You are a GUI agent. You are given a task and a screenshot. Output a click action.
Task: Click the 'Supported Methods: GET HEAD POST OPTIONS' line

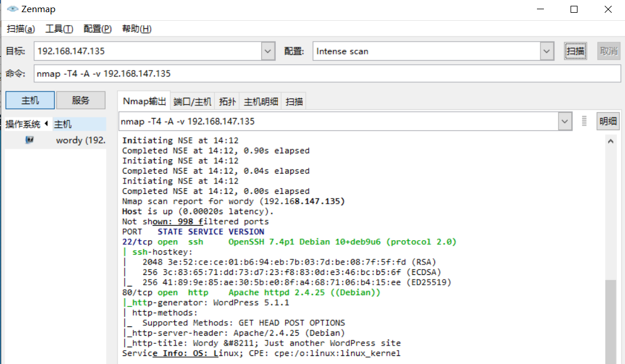[x=233, y=323]
